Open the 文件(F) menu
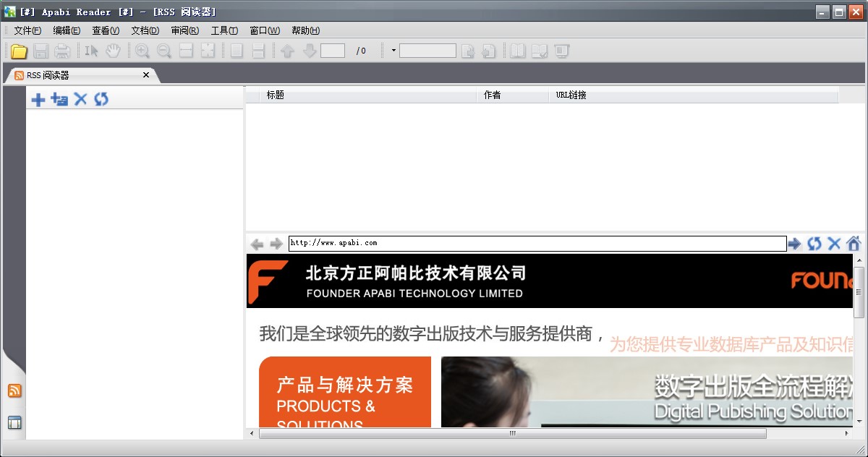This screenshot has height=457, width=868. [x=27, y=30]
